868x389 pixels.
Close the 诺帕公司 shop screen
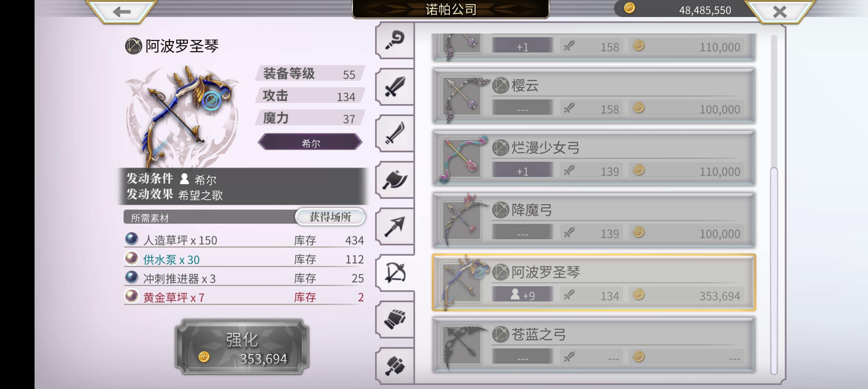780,12
